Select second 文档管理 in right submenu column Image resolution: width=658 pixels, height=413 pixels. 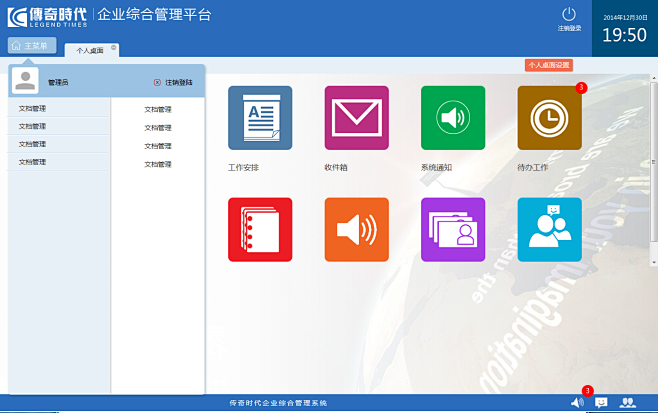point(158,128)
